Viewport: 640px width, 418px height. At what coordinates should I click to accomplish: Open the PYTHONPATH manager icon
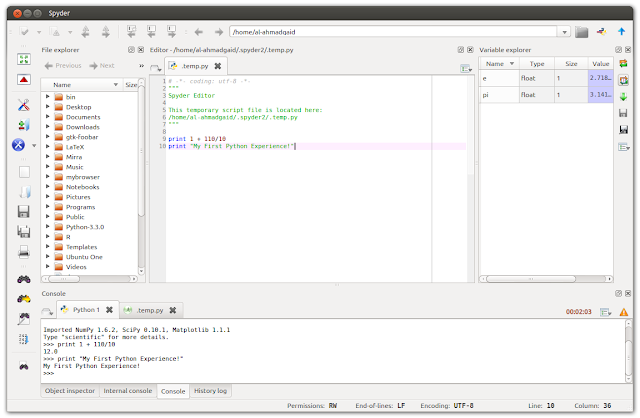tap(24, 125)
